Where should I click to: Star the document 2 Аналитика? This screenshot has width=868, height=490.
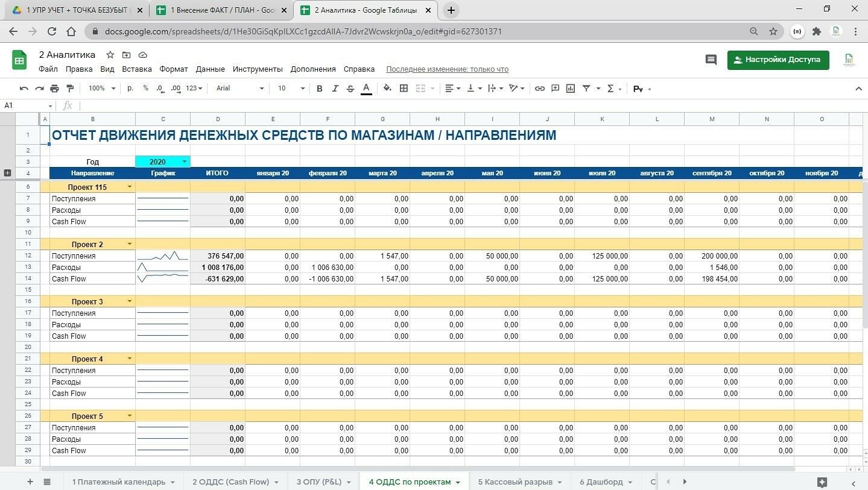pyautogui.click(x=110, y=55)
